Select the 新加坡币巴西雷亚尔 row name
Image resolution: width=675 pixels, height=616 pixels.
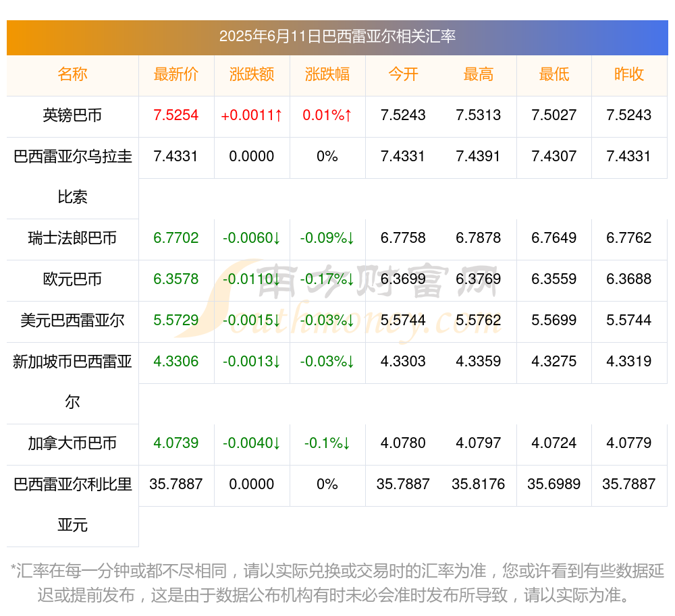click(72, 382)
